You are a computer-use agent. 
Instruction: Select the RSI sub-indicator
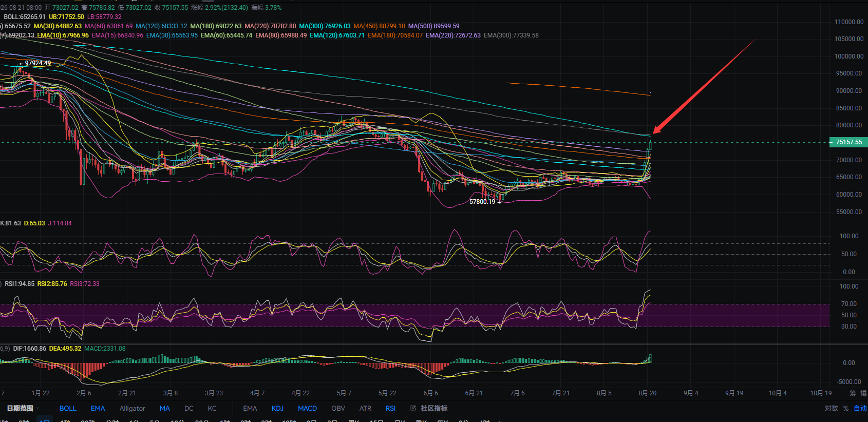click(x=390, y=408)
